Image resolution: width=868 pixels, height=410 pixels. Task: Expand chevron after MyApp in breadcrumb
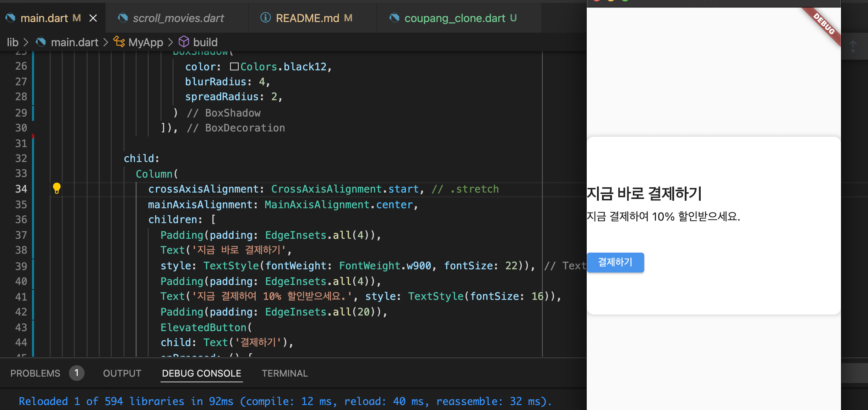click(x=170, y=42)
